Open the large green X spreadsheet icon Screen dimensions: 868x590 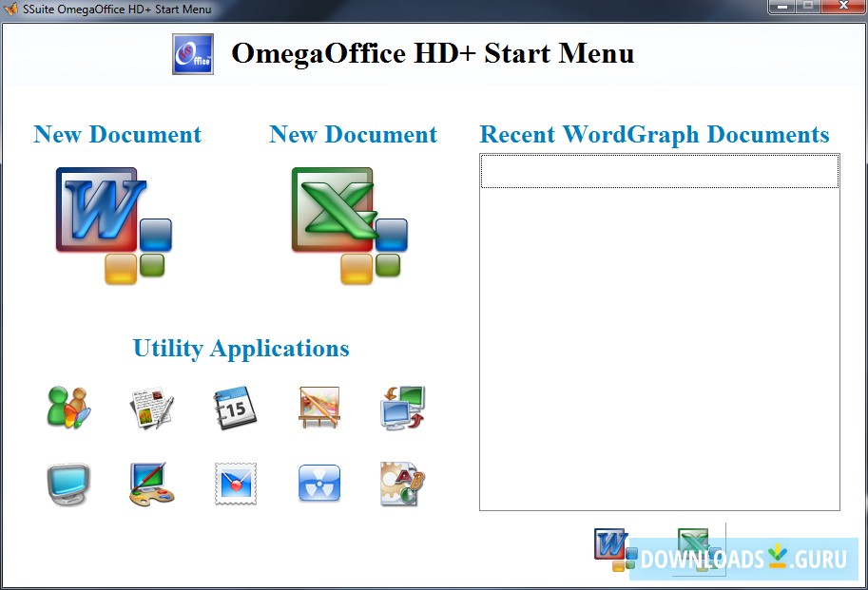point(350,225)
